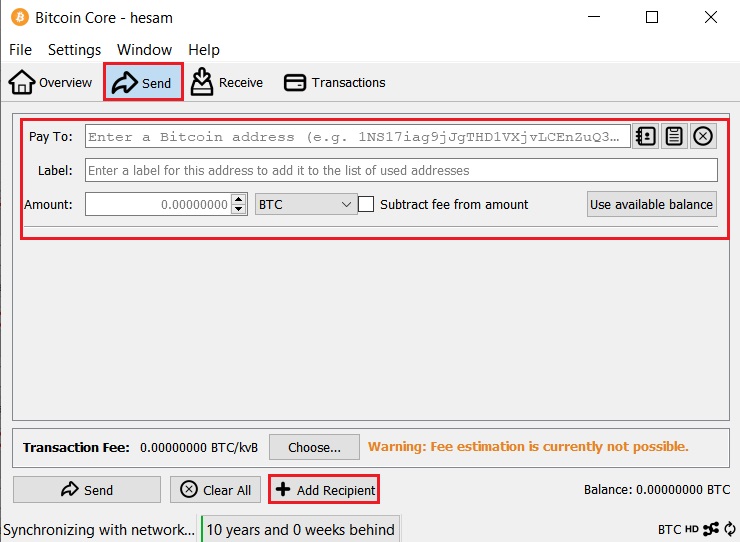
Task: Open the BTC unit dropdown
Action: point(306,204)
